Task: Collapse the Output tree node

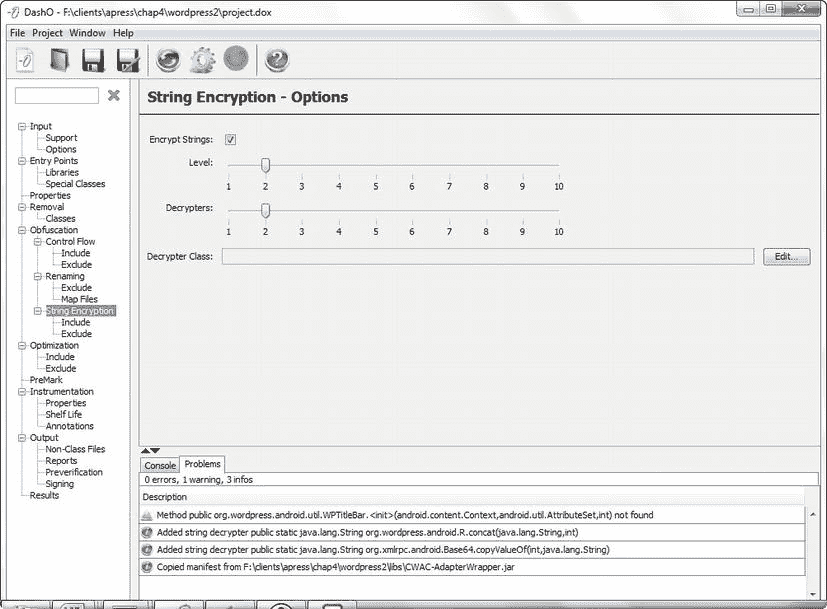Action: pyautogui.click(x=22, y=438)
